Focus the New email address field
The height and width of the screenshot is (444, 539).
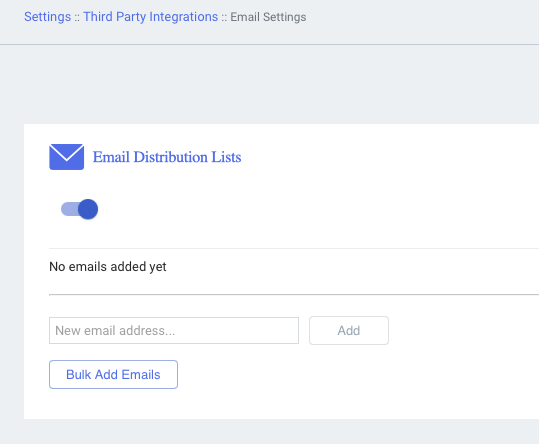pos(174,331)
